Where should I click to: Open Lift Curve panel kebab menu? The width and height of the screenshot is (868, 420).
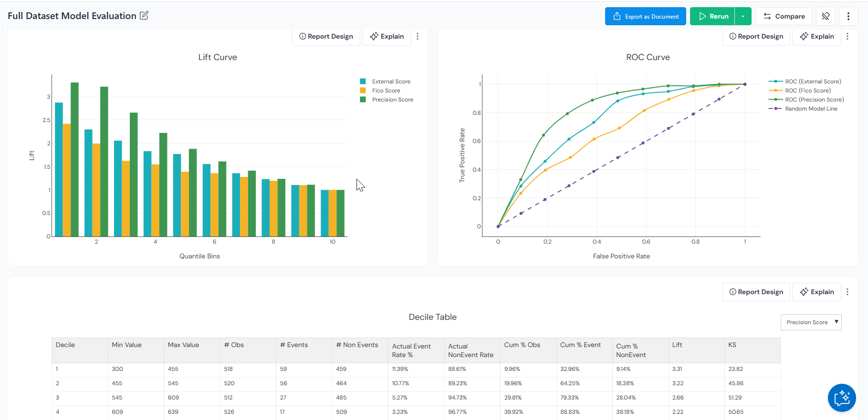click(418, 37)
